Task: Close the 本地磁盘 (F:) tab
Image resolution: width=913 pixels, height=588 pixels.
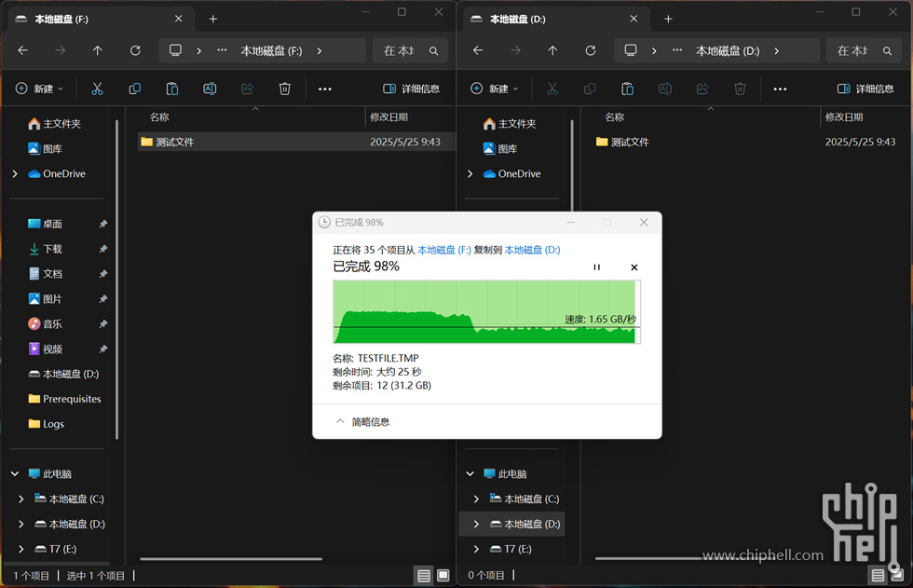Action: coord(179,19)
